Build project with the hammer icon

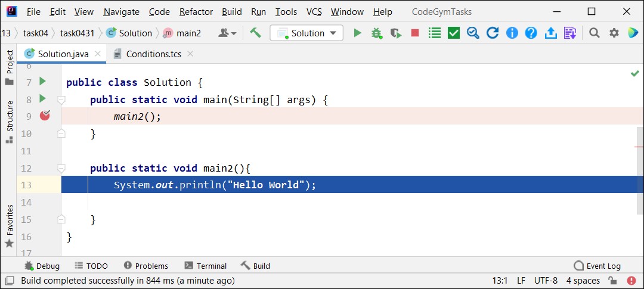(x=255, y=32)
